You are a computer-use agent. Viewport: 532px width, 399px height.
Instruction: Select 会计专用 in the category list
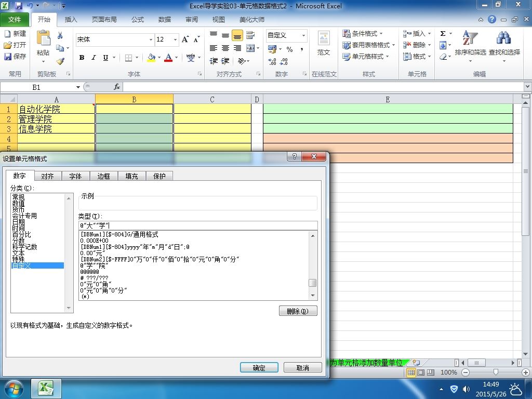(x=24, y=216)
